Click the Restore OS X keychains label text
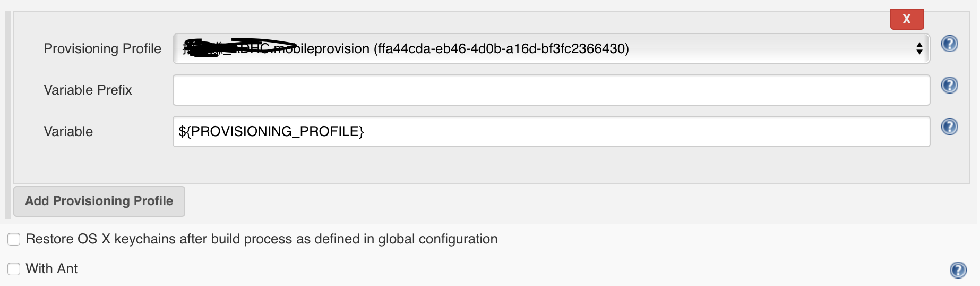 pos(262,239)
